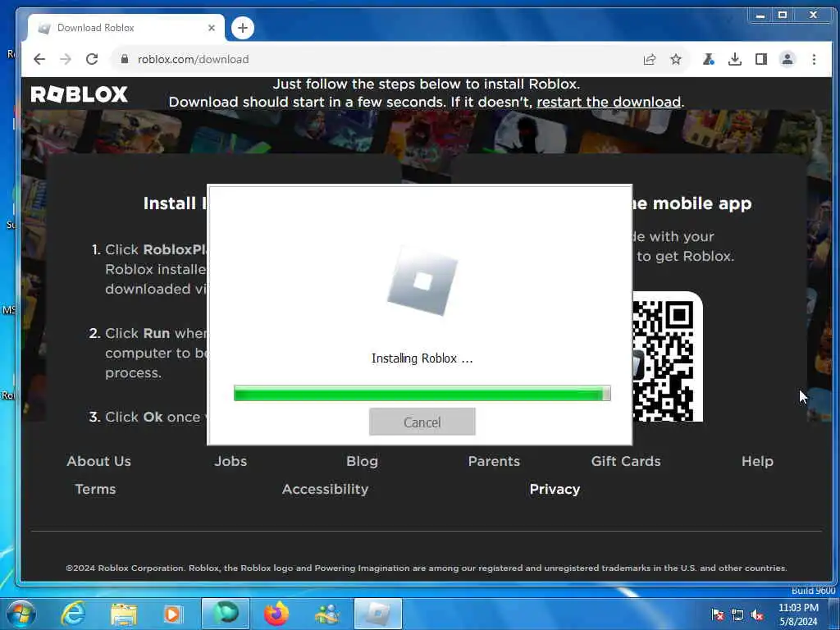
Task: Open the Chrome three-dot menu
Action: pyautogui.click(x=814, y=59)
